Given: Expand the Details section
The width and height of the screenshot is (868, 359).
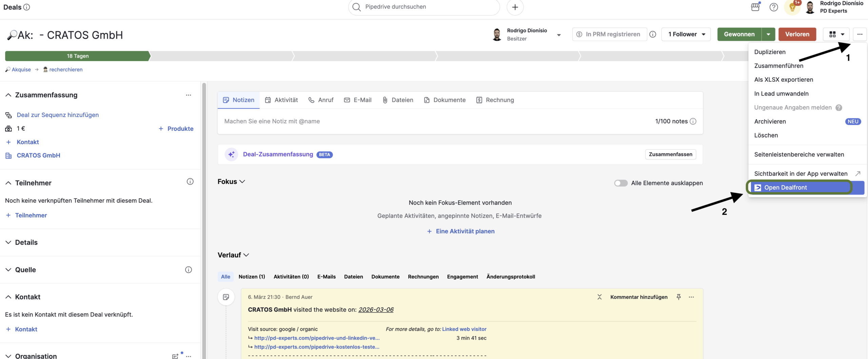Looking at the screenshot, I should (x=8, y=242).
